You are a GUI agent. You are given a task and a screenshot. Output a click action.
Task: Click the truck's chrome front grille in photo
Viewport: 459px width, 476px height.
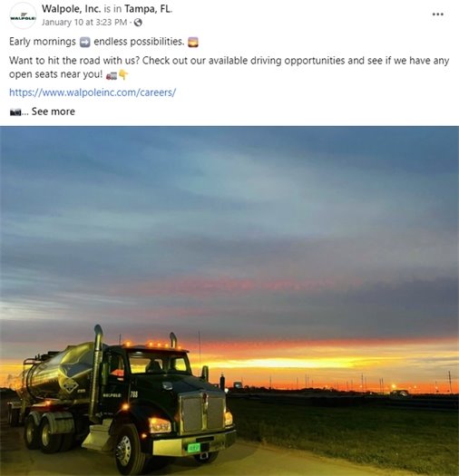point(202,413)
